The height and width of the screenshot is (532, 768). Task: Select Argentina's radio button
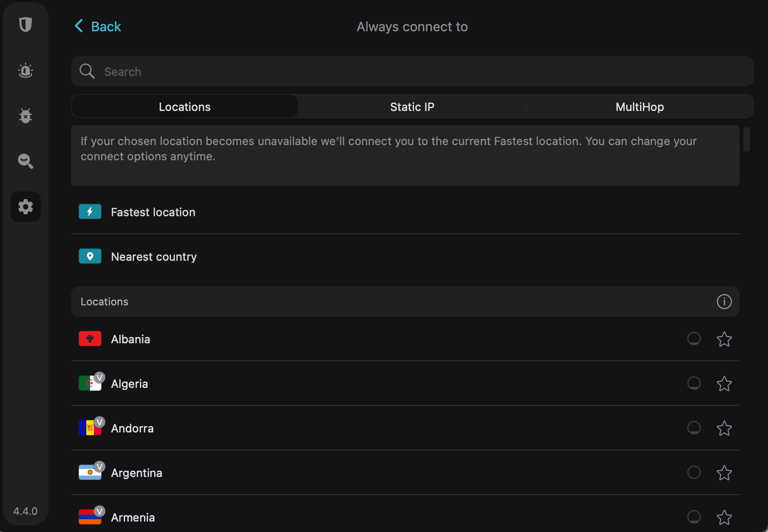point(694,472)
